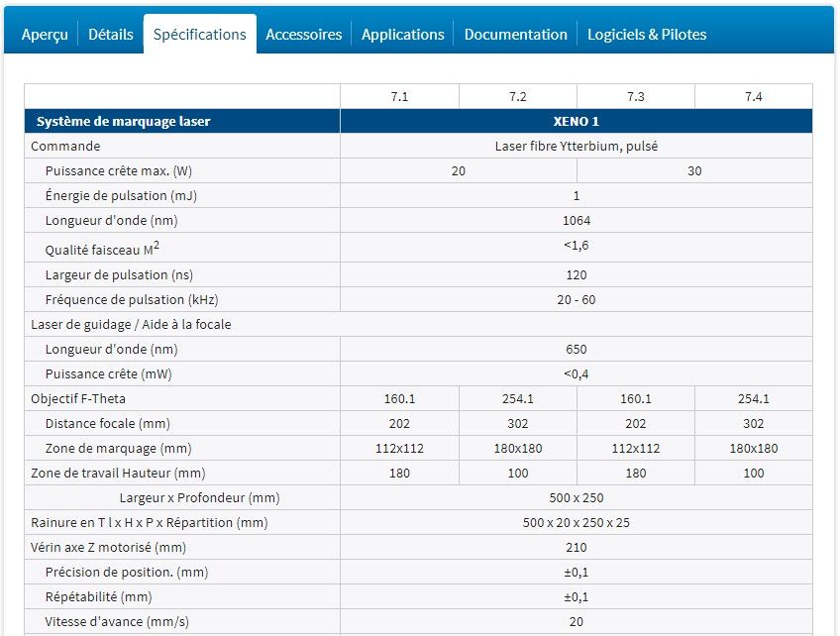Open the Logiciels & Pilotes tab
This screenshot has height=636, width=840.
[646, 33]
